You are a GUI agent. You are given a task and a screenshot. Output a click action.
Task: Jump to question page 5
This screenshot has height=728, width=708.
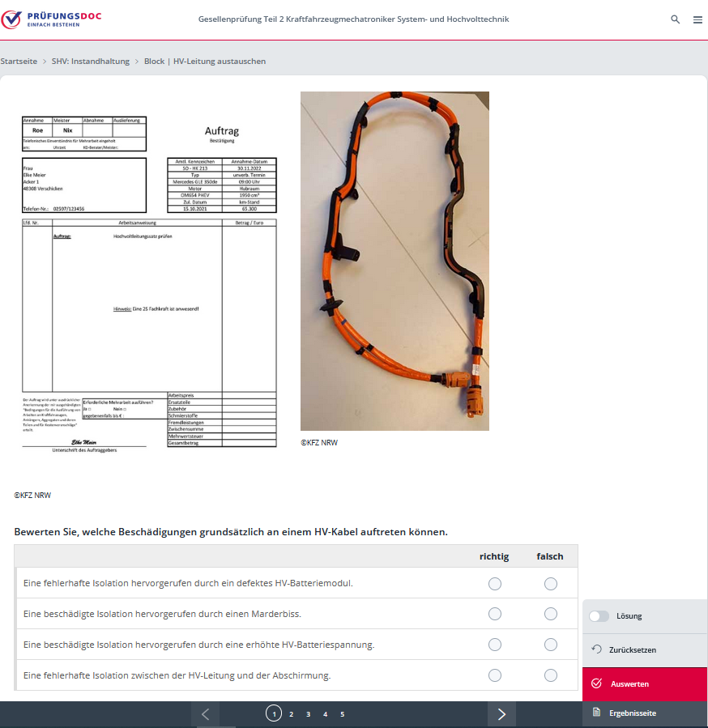[342, 714]
